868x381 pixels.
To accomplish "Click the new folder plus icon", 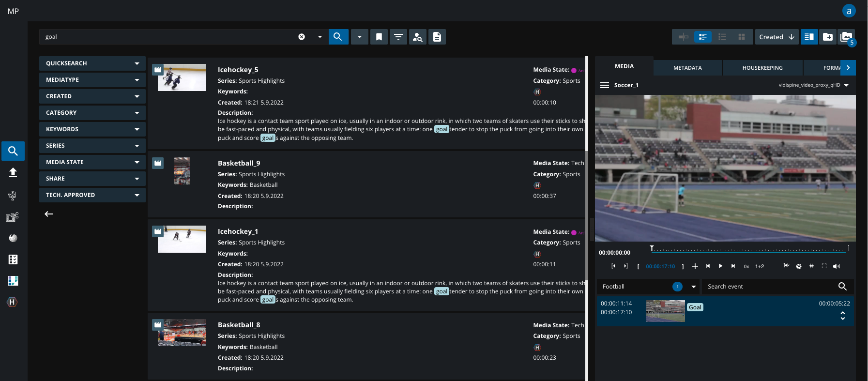I will tap(828, 37).
